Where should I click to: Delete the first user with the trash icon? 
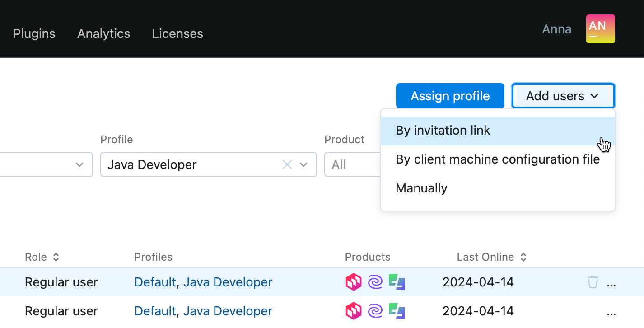(593, 281)
